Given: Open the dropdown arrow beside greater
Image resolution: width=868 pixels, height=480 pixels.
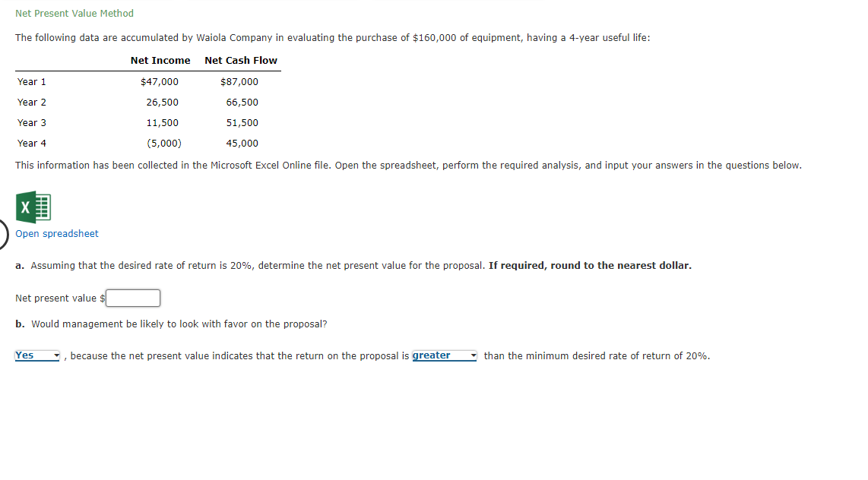Looking at the screenshot, I should 472,355.
